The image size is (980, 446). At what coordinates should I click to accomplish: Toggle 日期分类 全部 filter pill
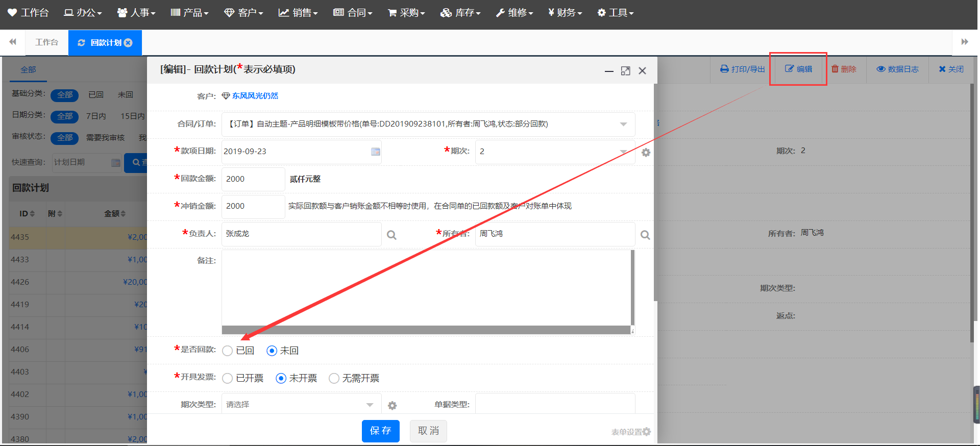[65, 116]
